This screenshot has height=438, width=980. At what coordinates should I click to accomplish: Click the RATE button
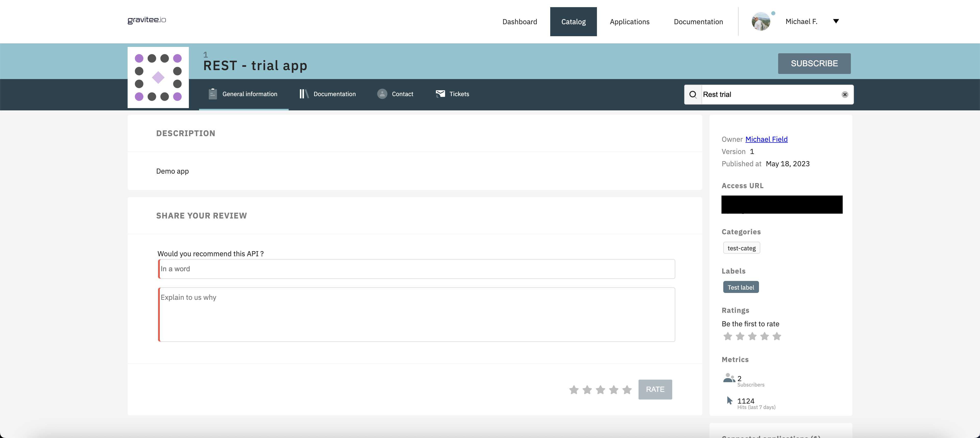(x=655, y=389)
